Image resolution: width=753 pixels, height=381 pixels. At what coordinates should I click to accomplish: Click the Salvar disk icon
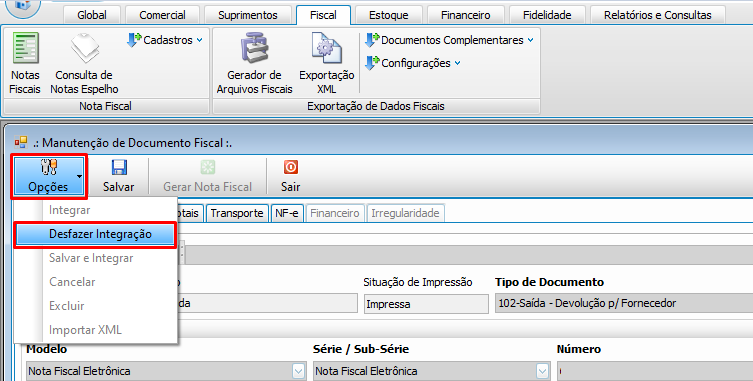pyautogui.click(x=119, y=167)
